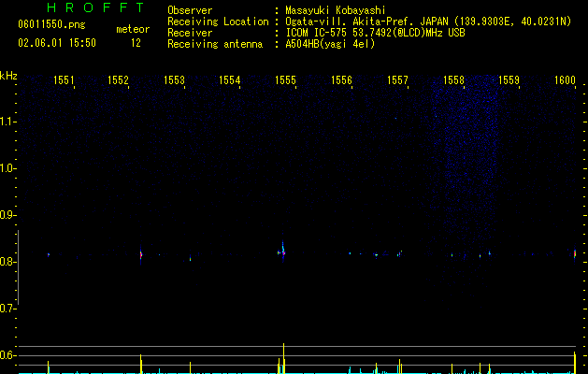Click time marker 1552
The image size is (588, 374).
118,79
